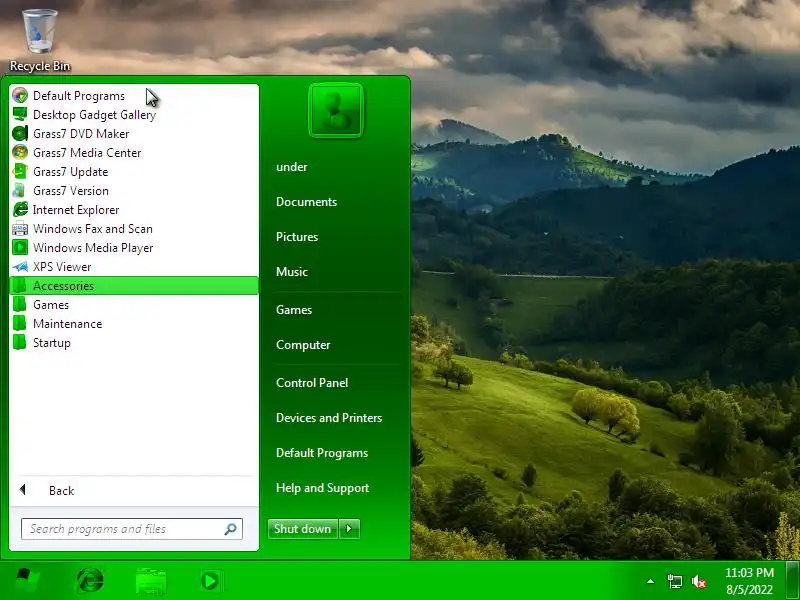Click the 'Windows Fax and Scan' text
This screenshot has height=600, width=800.
click(x=93, y=229)
